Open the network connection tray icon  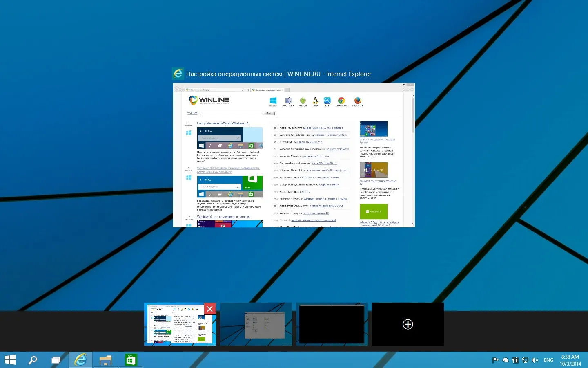coord(525,360)
